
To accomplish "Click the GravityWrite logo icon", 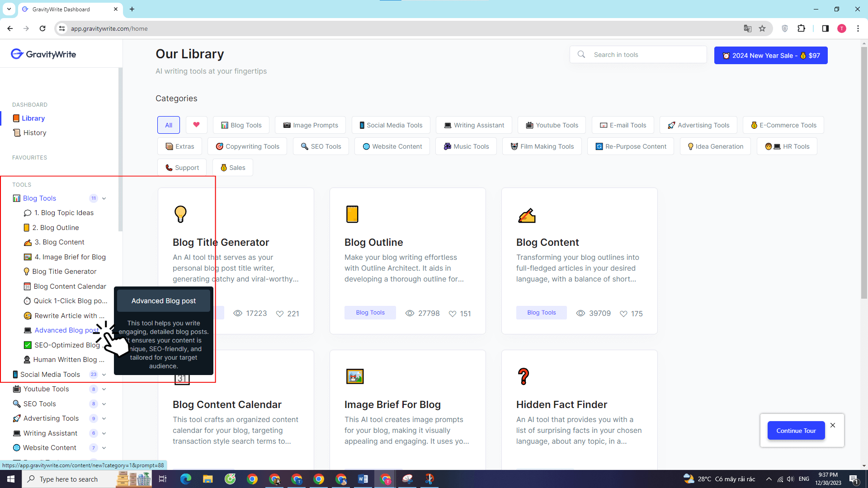I will (17, 54).
